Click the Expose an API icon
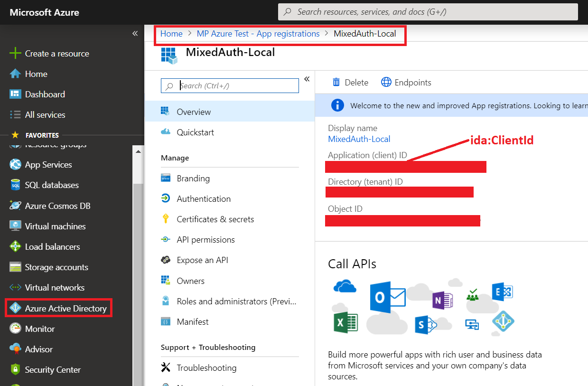Viewport: 588px width, 386px height. point(165,260)
